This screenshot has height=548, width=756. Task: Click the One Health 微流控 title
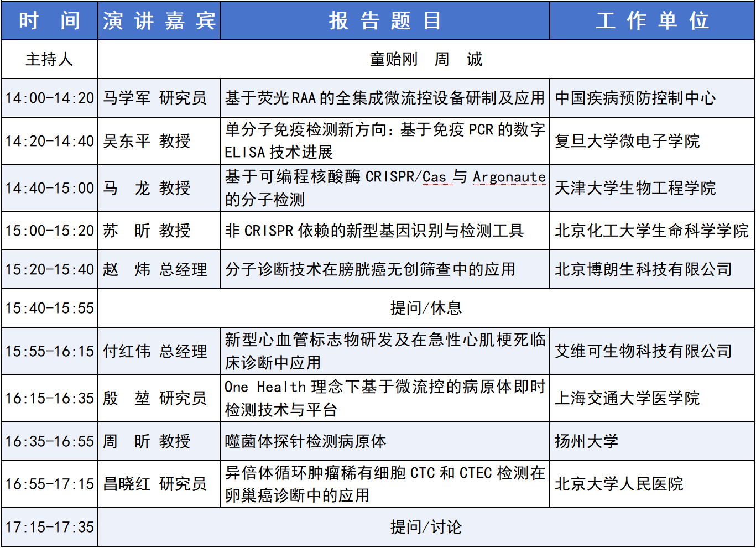(385, 398)
